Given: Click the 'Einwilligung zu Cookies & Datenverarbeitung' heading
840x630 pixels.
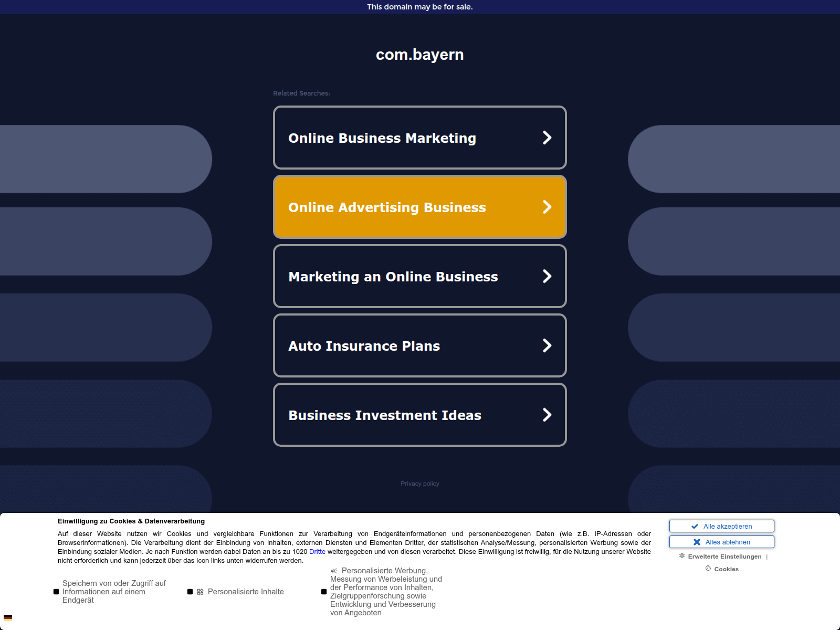Looking at the screenshot, I should (x=131, y=521).
